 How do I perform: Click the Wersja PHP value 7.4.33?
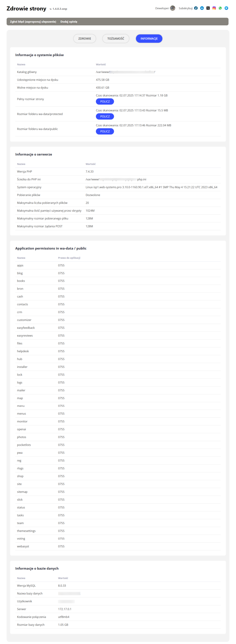pos(90,172)
